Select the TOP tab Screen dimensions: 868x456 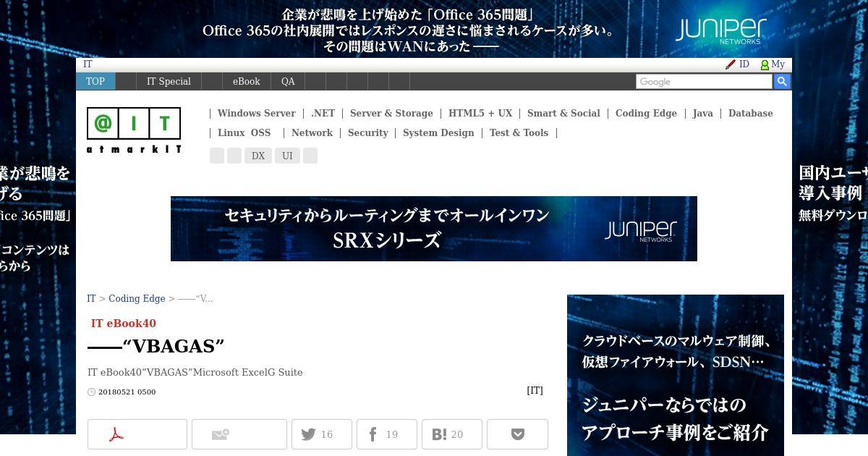95,81
